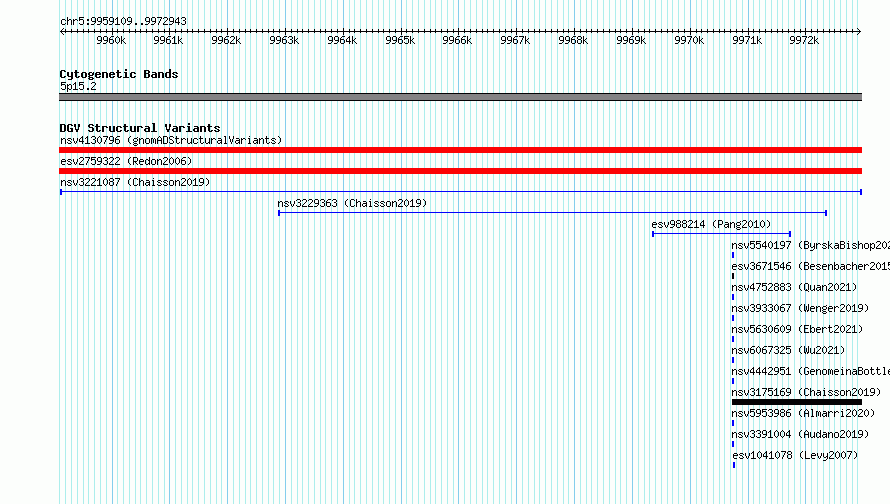Image resolution: width=890 pixels, height=504 pixels.
Task: Click the 9961k ruler tick label
Action: coord(168,40)
